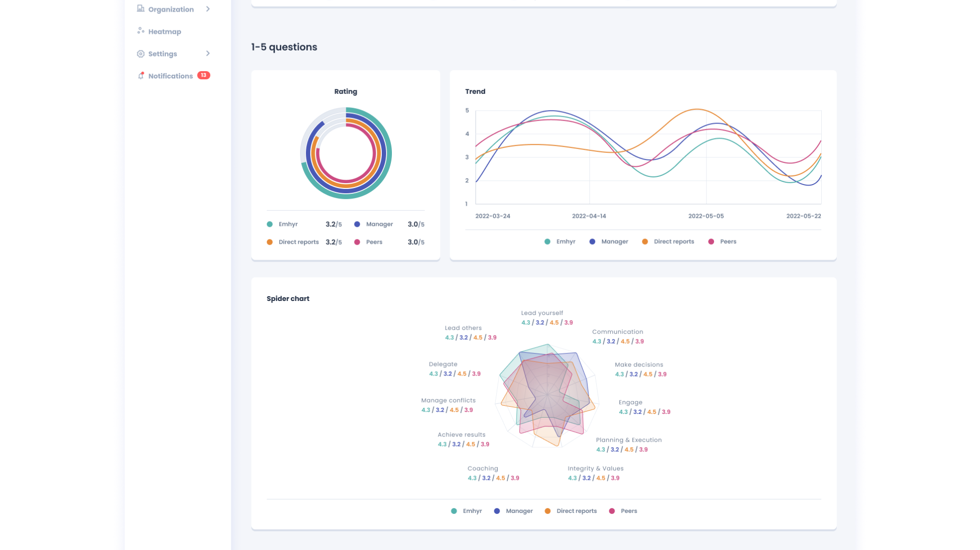Screen dimensions: 980x550
Task: Expand the Settings submenu chevron
Action: pos(208,53)
